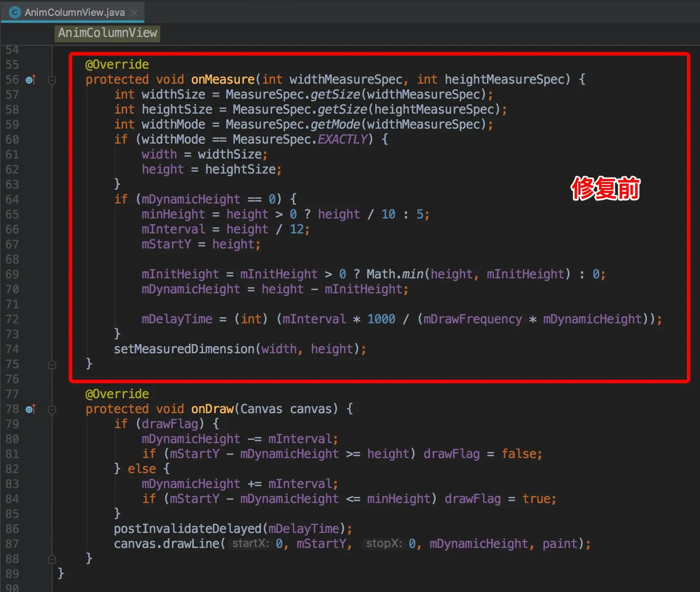Click the postInvalidateDelayed call
Screen dimensions: 700x592
point(188,529)
